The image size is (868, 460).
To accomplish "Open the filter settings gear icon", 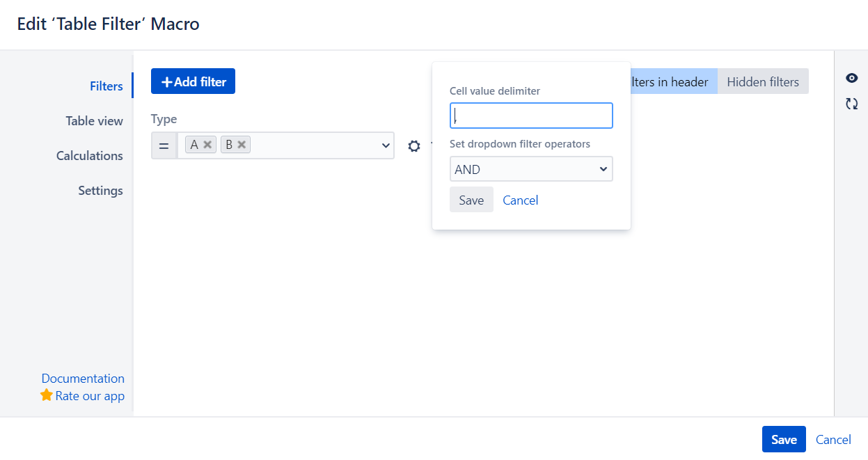I will coord(414,146).
